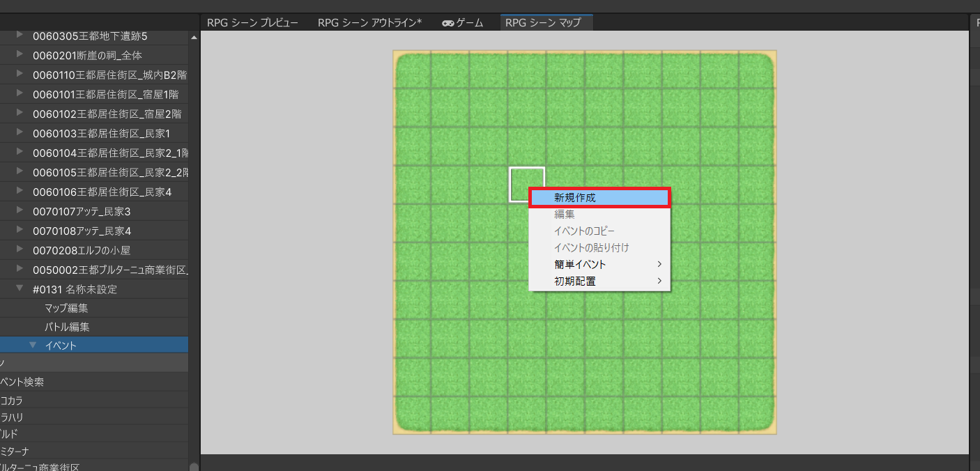This screenshot has width=980, height=471.
Task: Click the gamepad icon on ゲーム tab
Action: click(x=448, y=23)
